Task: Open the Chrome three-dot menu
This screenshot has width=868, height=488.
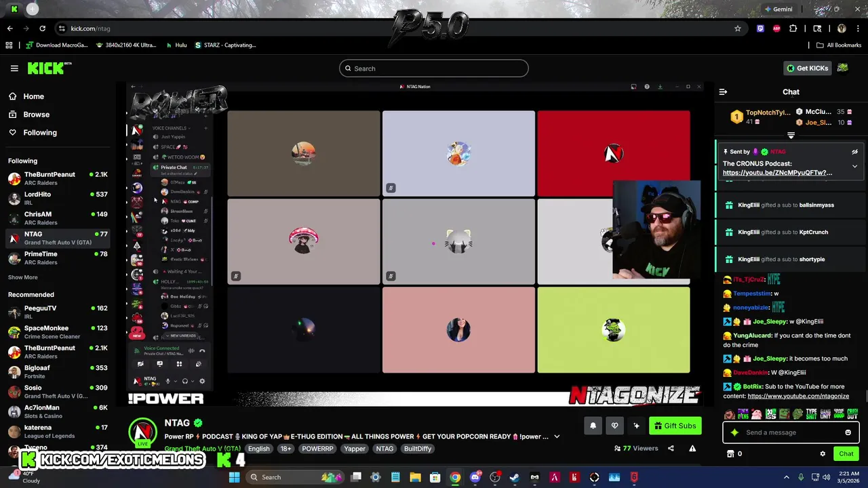Action: 857,28
